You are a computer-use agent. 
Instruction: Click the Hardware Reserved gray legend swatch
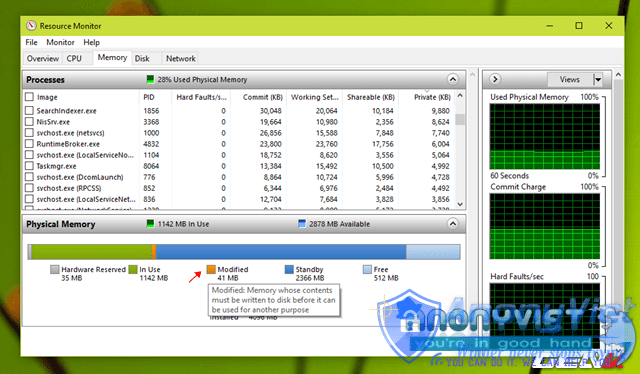pyautogui.click(x=55, y=269)
